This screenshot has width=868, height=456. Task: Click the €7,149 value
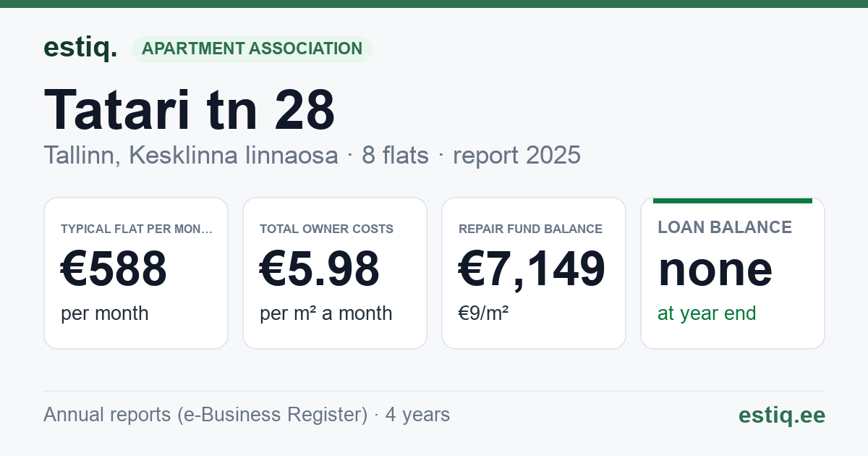coord(532,269)
